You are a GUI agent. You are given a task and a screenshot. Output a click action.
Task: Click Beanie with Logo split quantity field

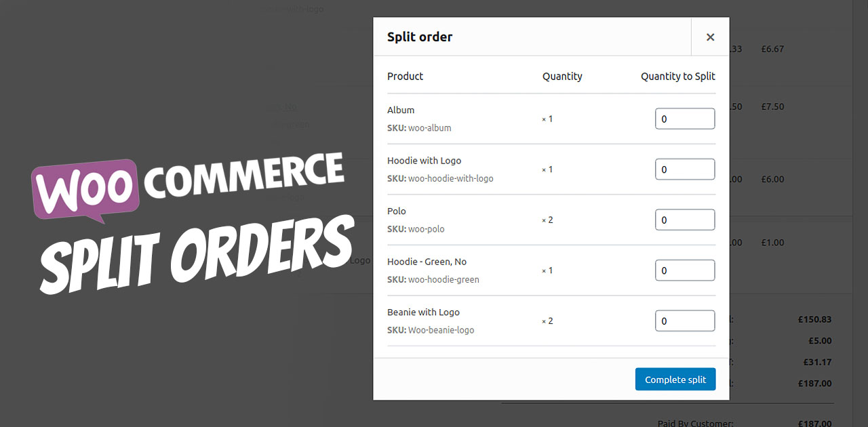(x=684, y=321)
